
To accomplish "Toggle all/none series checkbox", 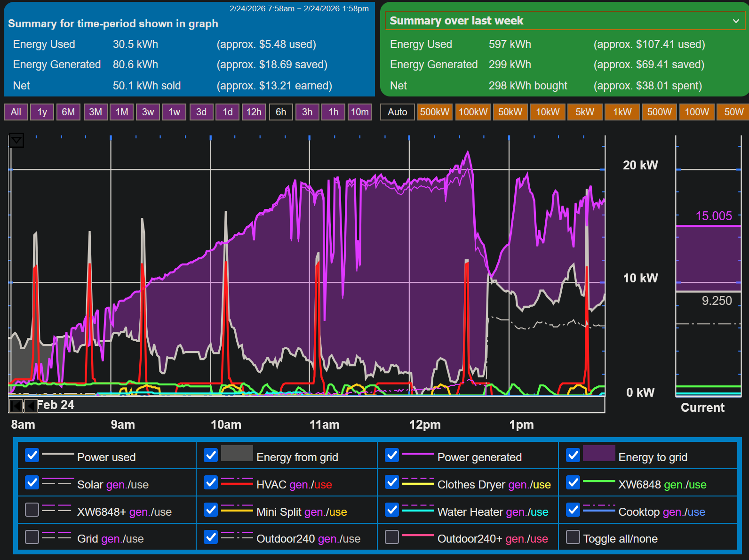I will [x=573, y=537].
